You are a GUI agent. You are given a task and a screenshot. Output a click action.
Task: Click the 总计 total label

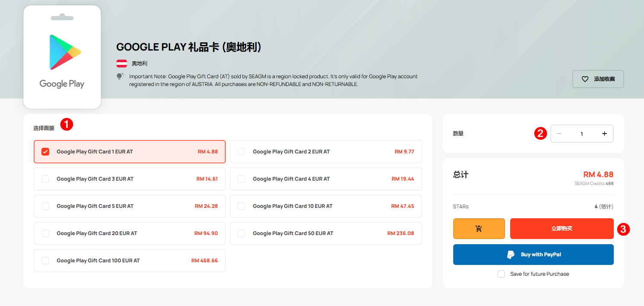pos(461,175)
